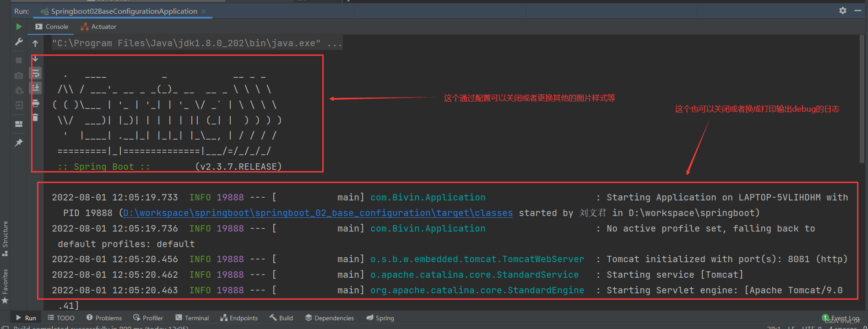The image size is (868, 329).
Task: Click org.apache.catalina.core.StandardEngine logger text
Action: click(x=477, y=290)
